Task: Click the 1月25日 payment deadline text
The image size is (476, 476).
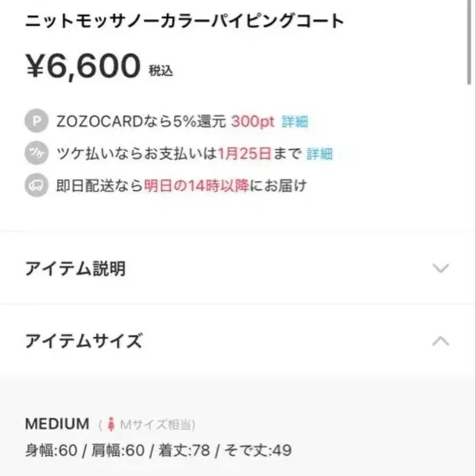Action: tap(244, 153)
